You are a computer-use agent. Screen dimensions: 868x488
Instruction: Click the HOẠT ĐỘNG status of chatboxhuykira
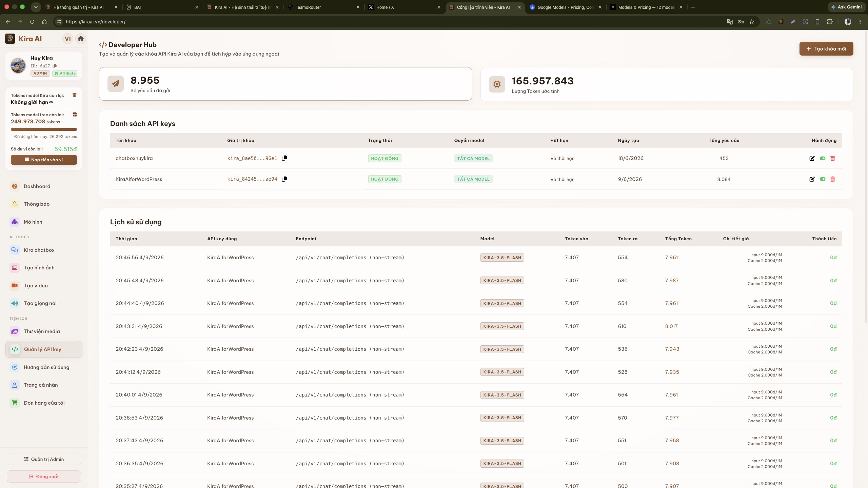pyautogui.click(x=384, y=158)
